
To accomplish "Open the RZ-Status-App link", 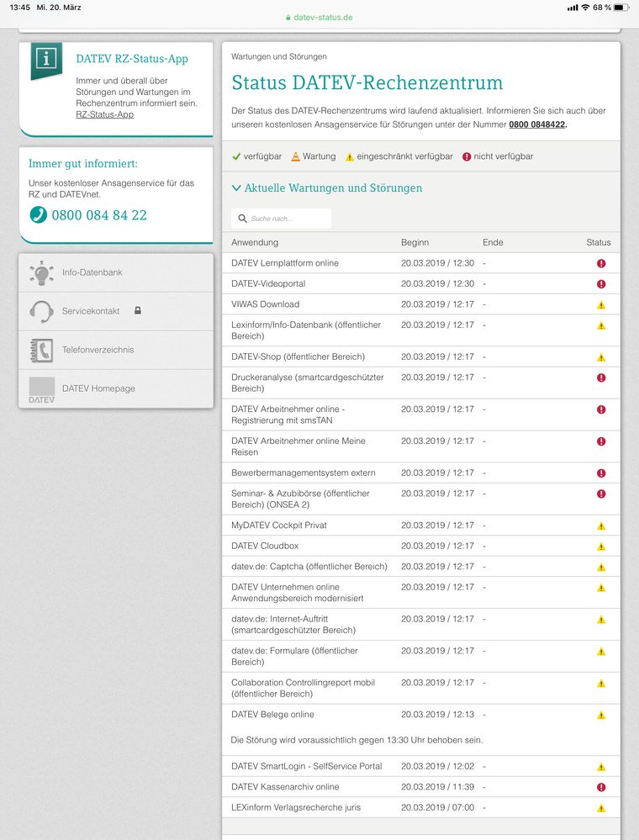I will [104, 114].
